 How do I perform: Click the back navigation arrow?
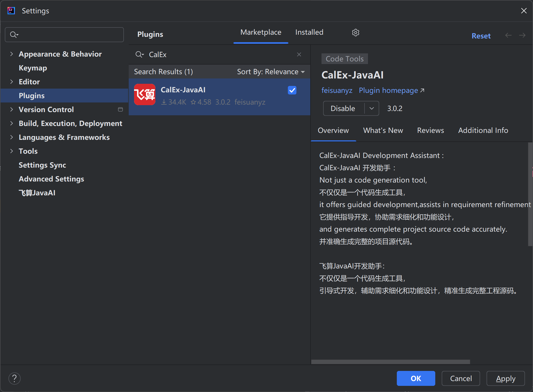[x=508, y=35]
